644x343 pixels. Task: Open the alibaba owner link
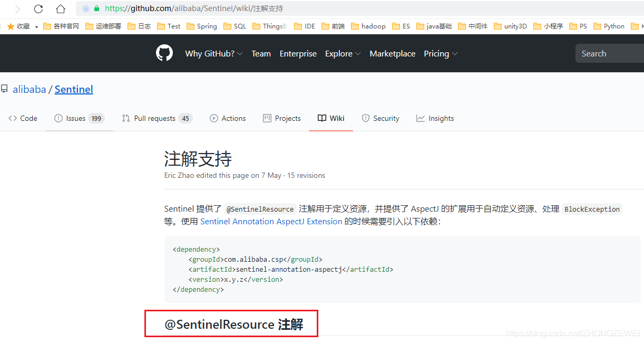coord(30,89)
